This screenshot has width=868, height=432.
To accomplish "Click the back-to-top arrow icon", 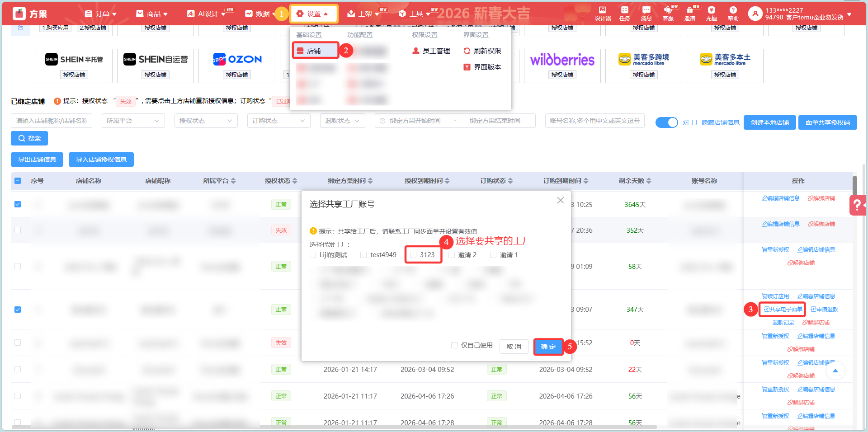I will coord(835,371).
